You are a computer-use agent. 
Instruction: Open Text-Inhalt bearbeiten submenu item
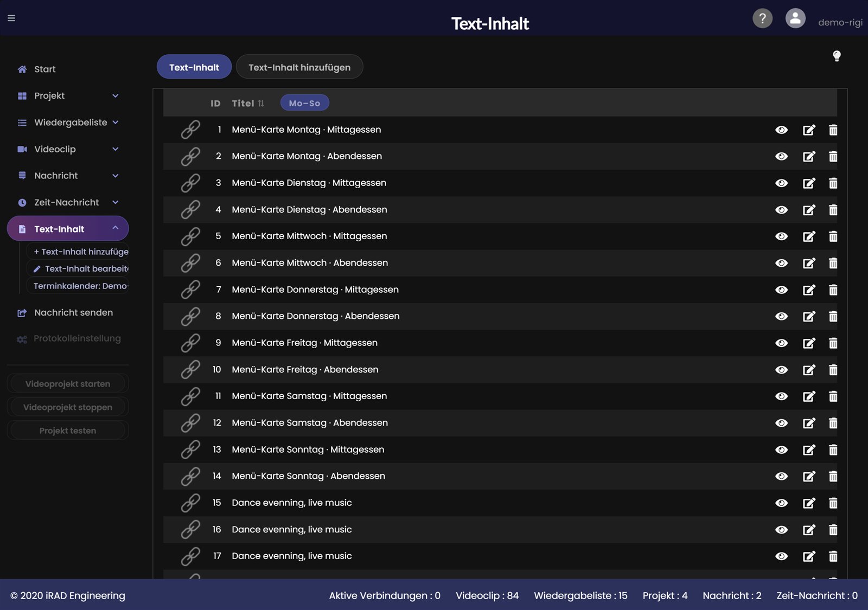tap(79, 268)
